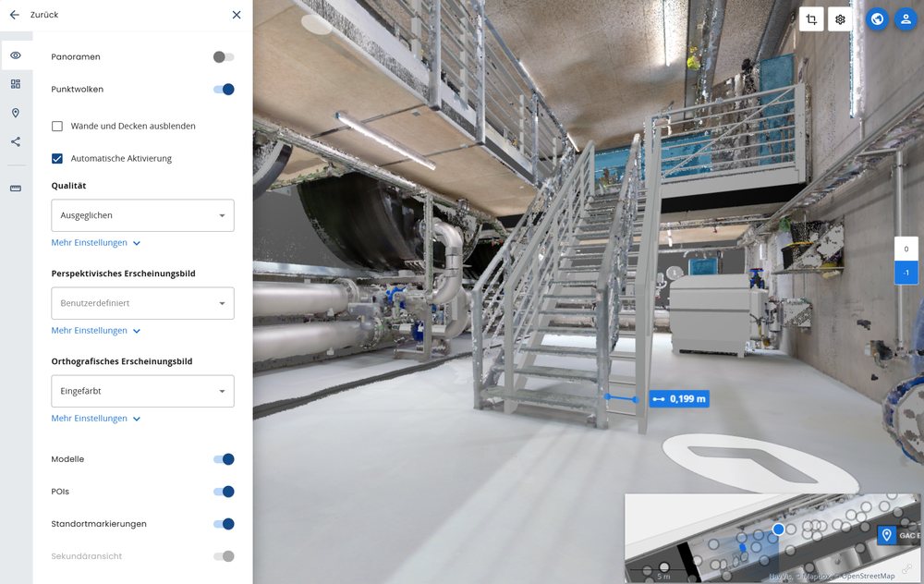The height and width of the screenshot is (584, 924).
Task: Open the user profile icon
Action: (x=906, y=19)
